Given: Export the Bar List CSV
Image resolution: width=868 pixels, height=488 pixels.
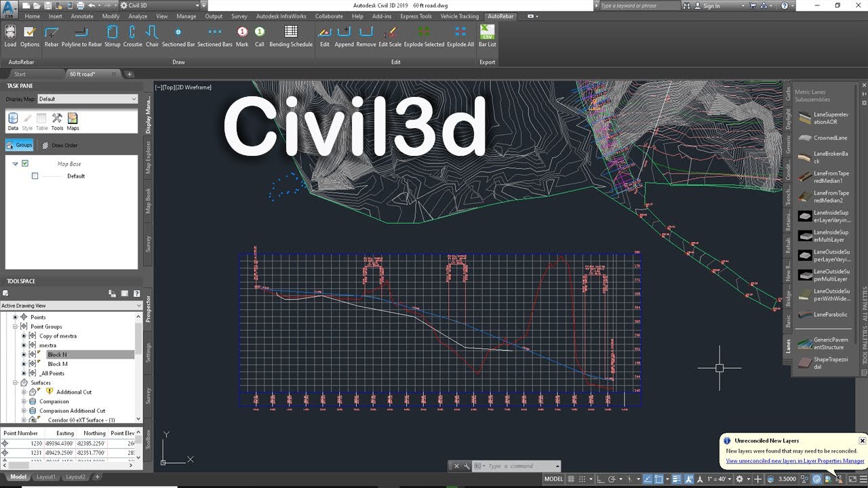Looking at the screenshot, I should point(487,37).
